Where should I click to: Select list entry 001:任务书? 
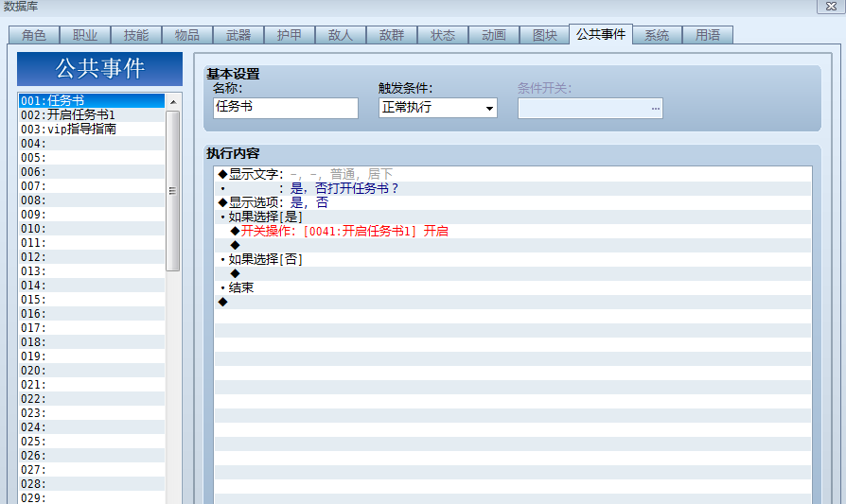click(92, 101)
